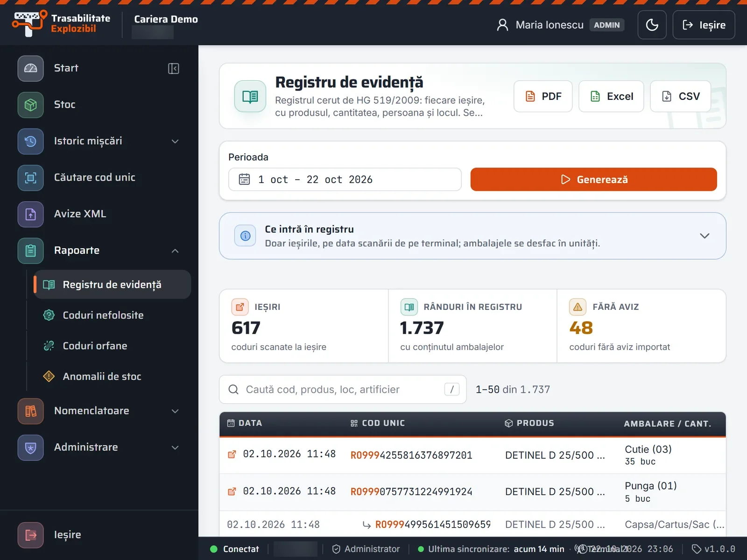Click DATA column header
747x560 pixels.
click(245, 423)
